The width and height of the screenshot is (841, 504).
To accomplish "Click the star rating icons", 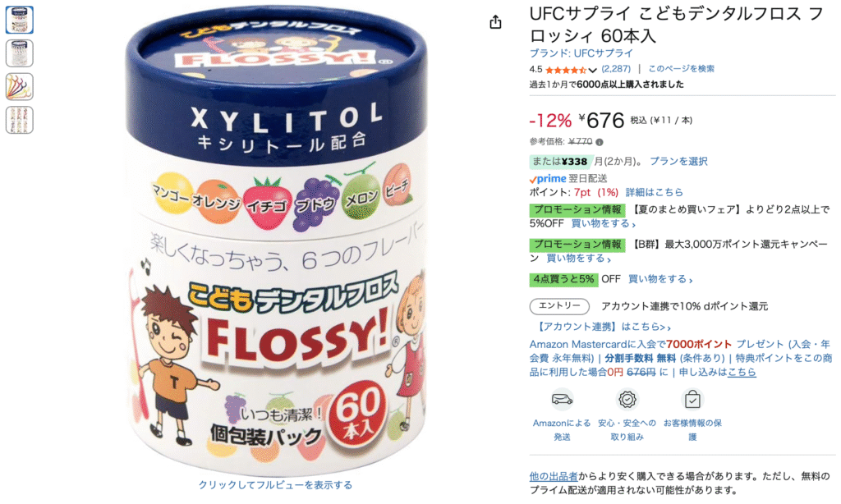I will 566,70.
